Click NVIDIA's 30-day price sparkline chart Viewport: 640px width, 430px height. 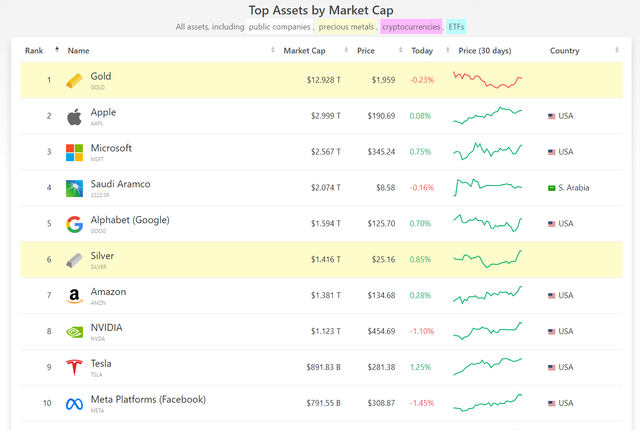[x=488, y=331]
